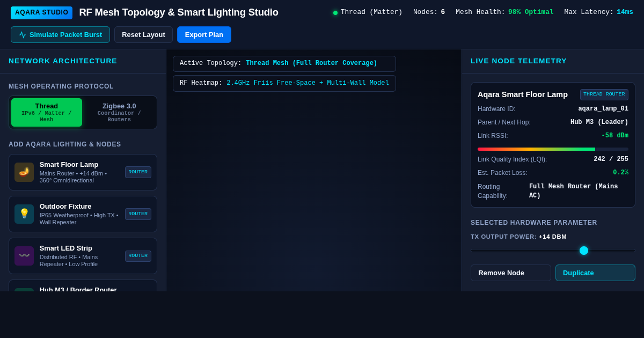Click the -58 dBm RSSI value
The width and height of the screenshot is (644, 338).
coord(615,136)
